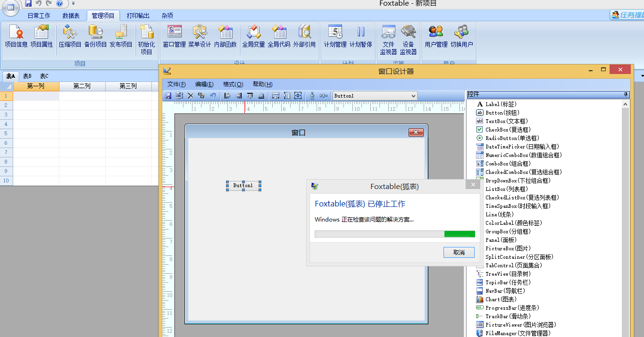Open the Foxtable round application menu button
Image resolution: width=644 pixels, height=337 pixels.
10,7
